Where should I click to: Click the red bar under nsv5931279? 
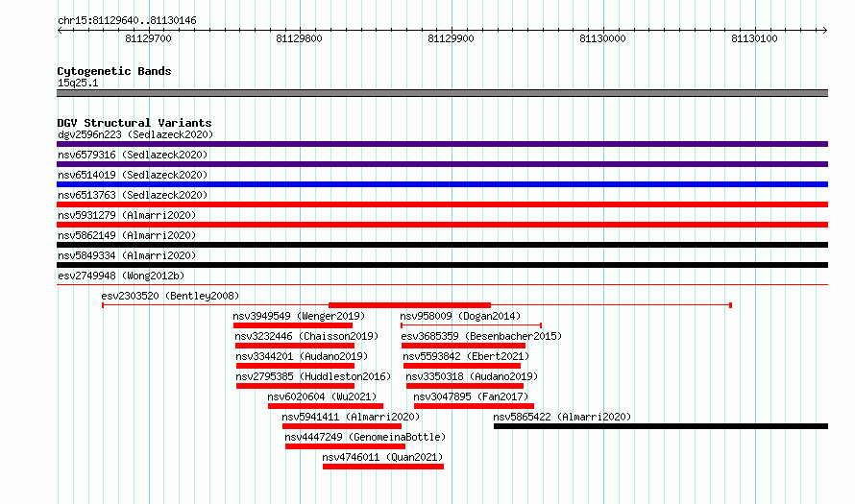[442, 225]
